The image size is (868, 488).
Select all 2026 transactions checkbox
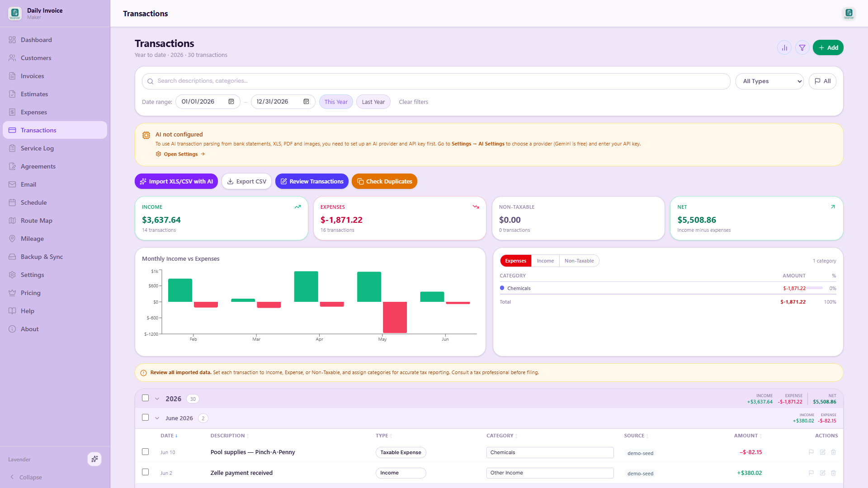pyautogui.click(x=145, y=398)
